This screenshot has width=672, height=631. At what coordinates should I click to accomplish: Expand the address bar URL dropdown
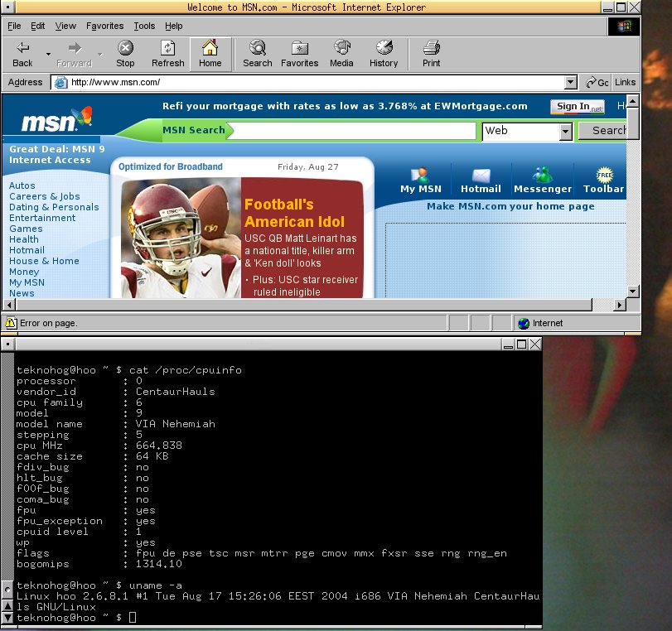570,82
